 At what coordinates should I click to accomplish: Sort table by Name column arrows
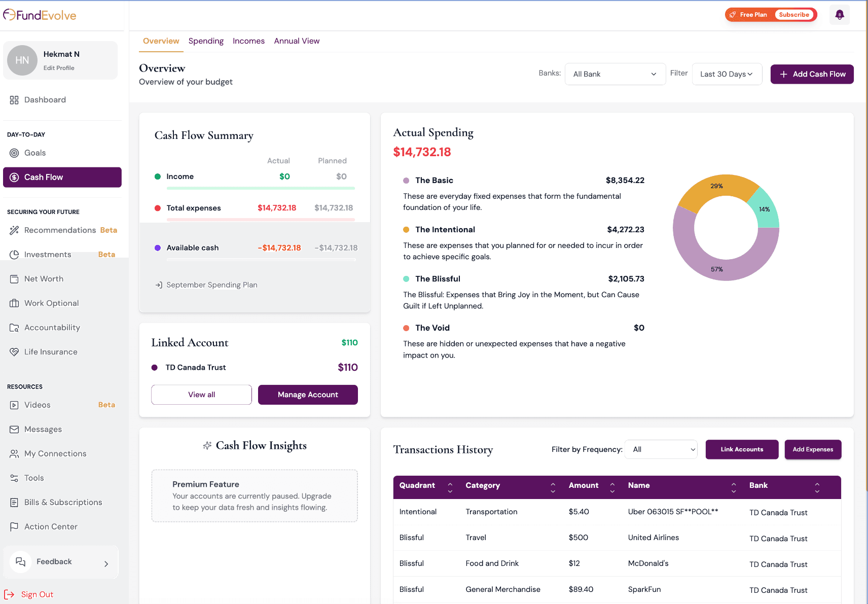pos(733,488)
